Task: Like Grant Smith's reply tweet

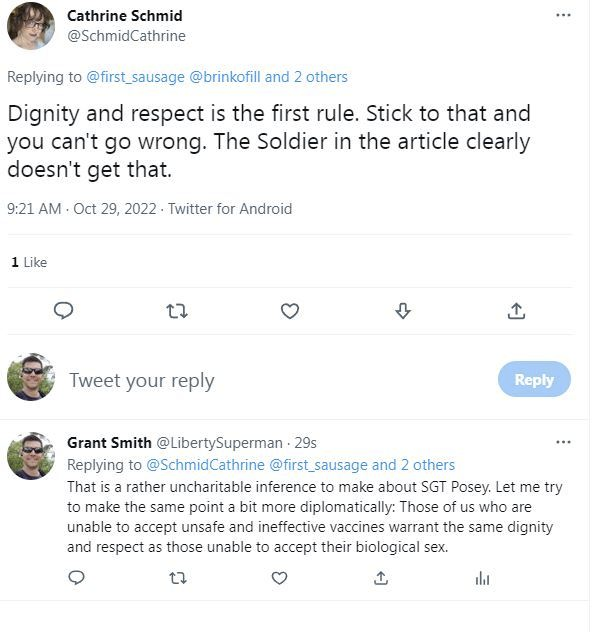Action: pyautogui.click(x=279, y=578)
